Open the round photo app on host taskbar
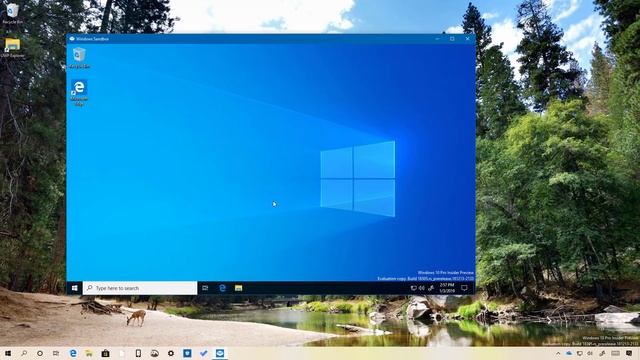The image size is (640, 360). pos(154,353)
